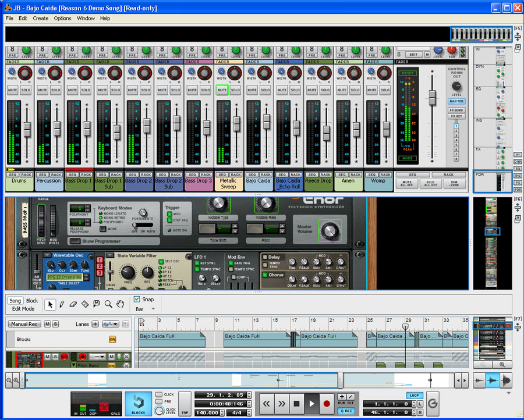Toggle the Snap checkbox
This screenshot has width=524, height=420.
(x=137, y=299)
